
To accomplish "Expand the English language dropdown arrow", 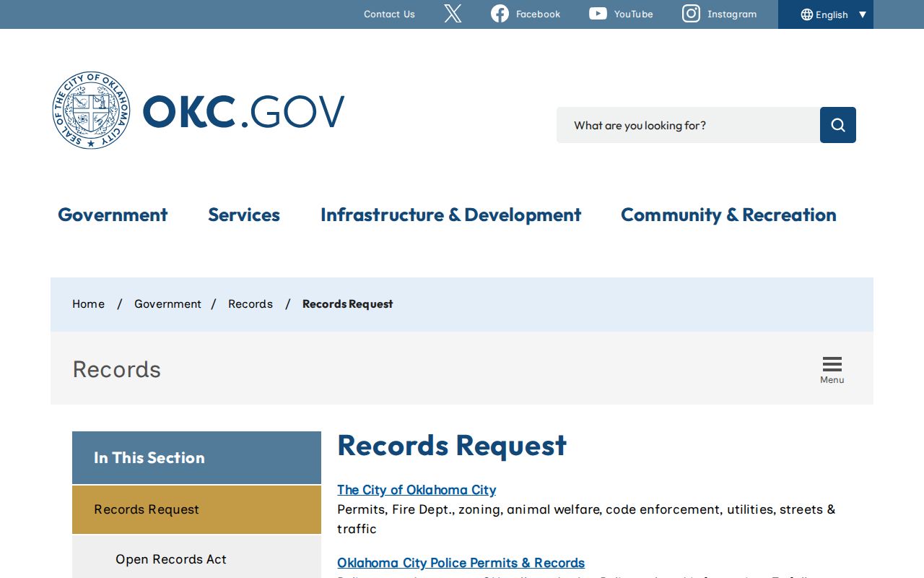I will (x=862, y=14).
